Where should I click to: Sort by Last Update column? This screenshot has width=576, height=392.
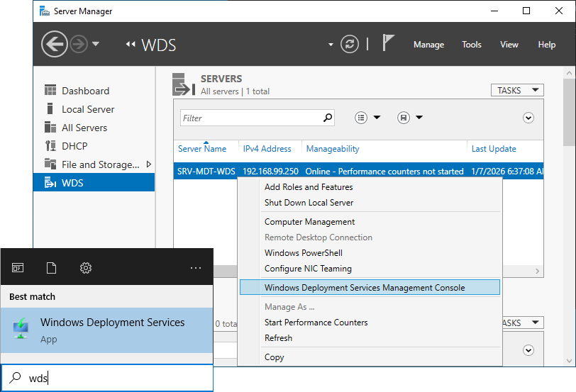pyautogui.click(x=494, y=149)
